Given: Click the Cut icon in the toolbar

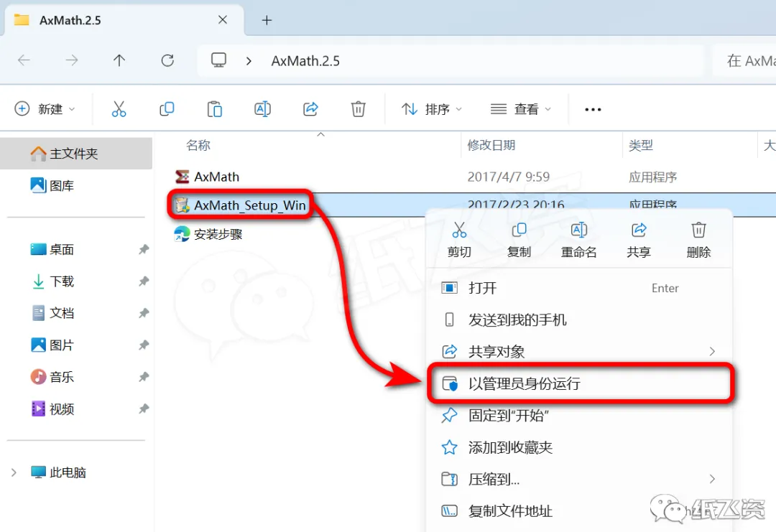Looking at the screenshot, I should pyautogui.click(x=119, y=109).
